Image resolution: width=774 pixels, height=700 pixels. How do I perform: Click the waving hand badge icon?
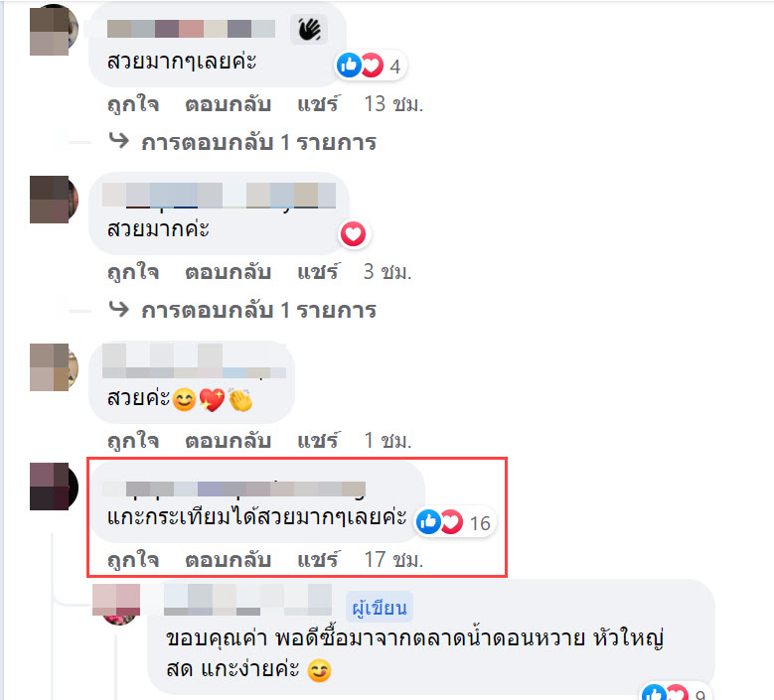(x=309, y=29)
